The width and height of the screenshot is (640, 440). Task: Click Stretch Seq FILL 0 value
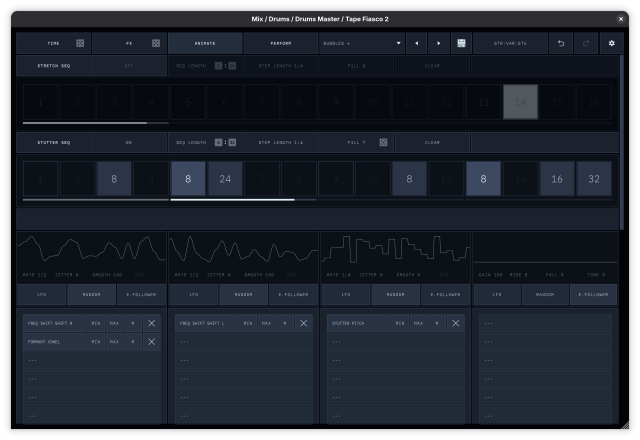356,66
